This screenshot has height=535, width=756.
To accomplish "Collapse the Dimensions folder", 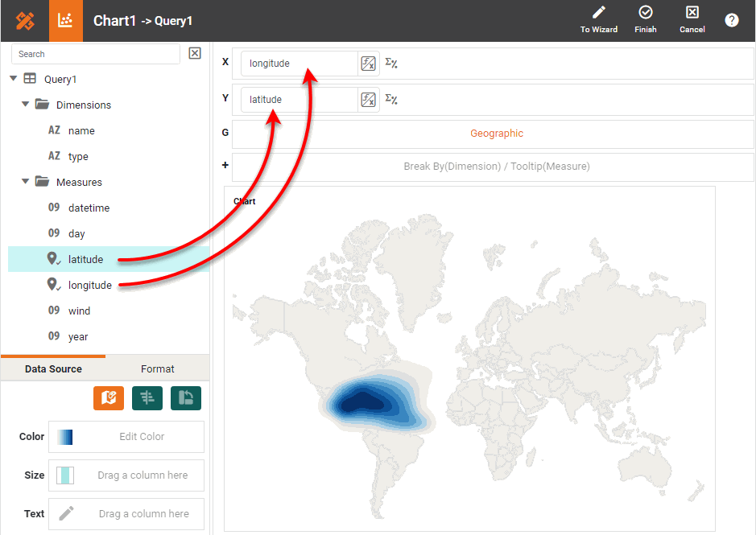I will (26, 105).
